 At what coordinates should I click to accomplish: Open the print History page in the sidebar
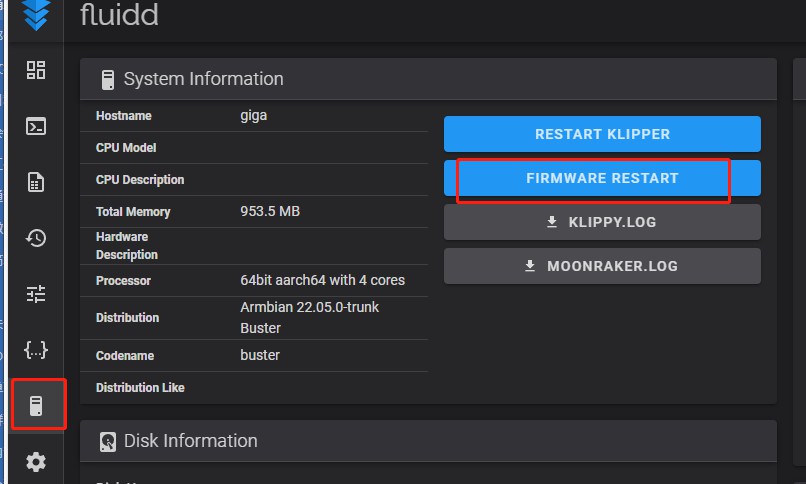pos(36,238)
